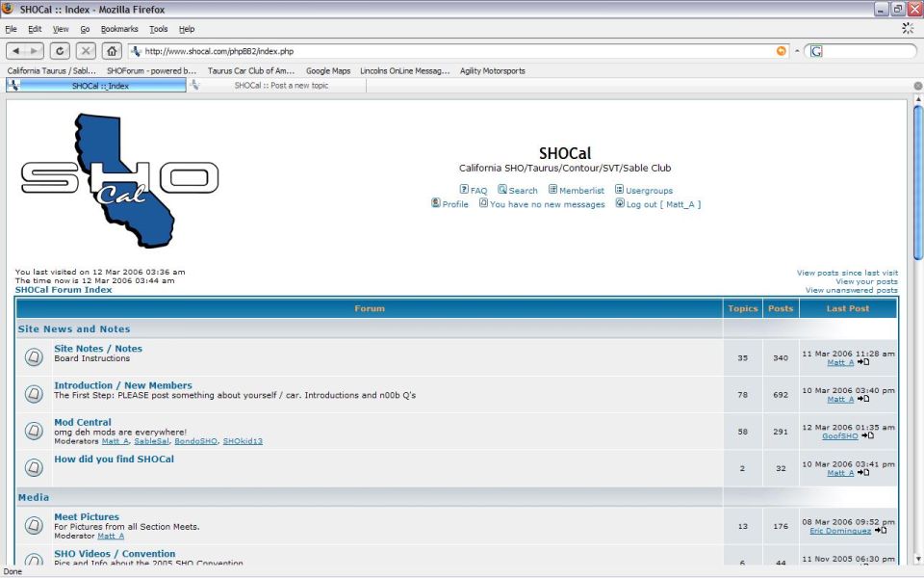Viewport: 924px width, 578px height.
Task: Close the tab with the tab-bar close button
Action: pyautogui.click(x=917, y=86)
